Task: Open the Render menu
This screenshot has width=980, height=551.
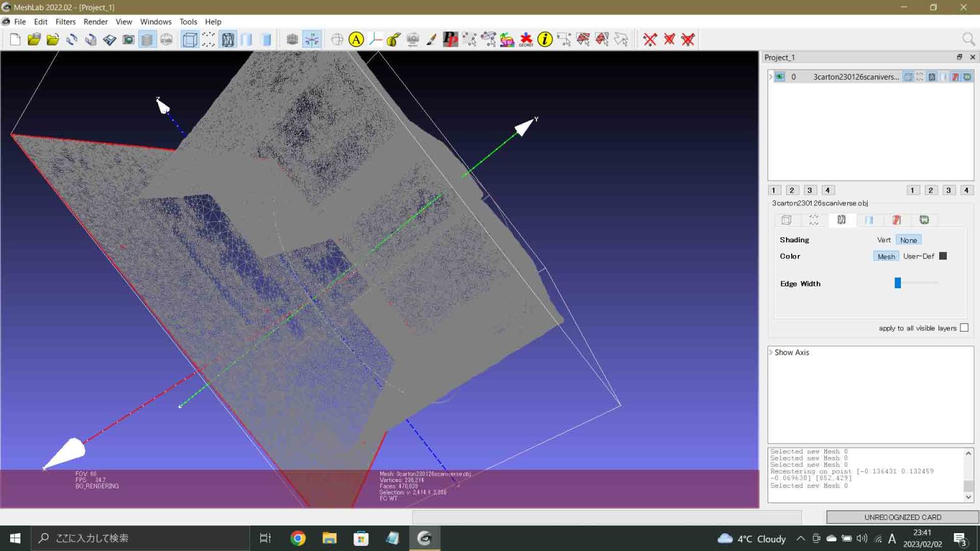Action: tap(96, 21)
